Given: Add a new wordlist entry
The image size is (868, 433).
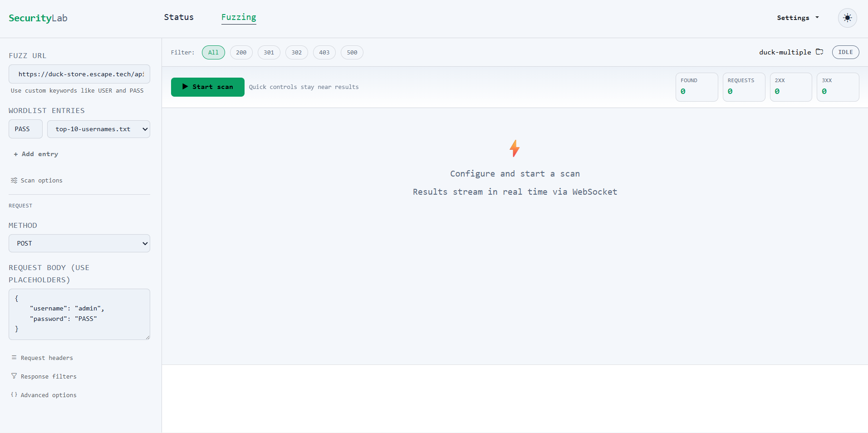Looking at the screenshot, I should click(36, 154).
